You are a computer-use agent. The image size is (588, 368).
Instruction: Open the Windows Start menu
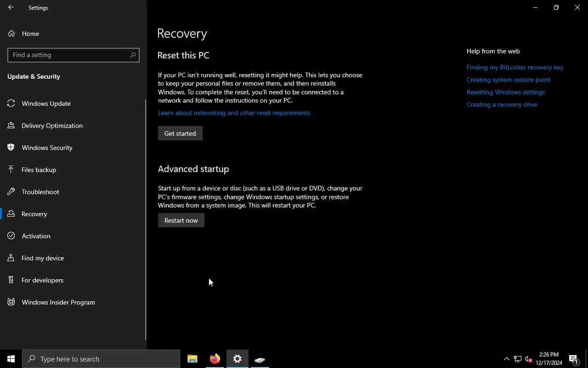[x=11, y=359]
